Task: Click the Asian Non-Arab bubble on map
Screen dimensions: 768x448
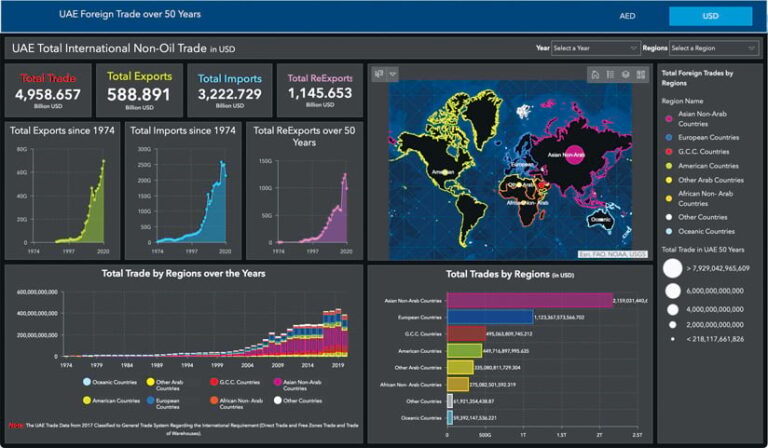Action: coord(575,155)
